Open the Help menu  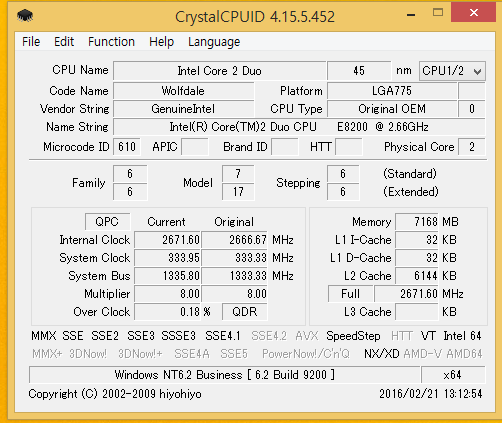(161, 42)
